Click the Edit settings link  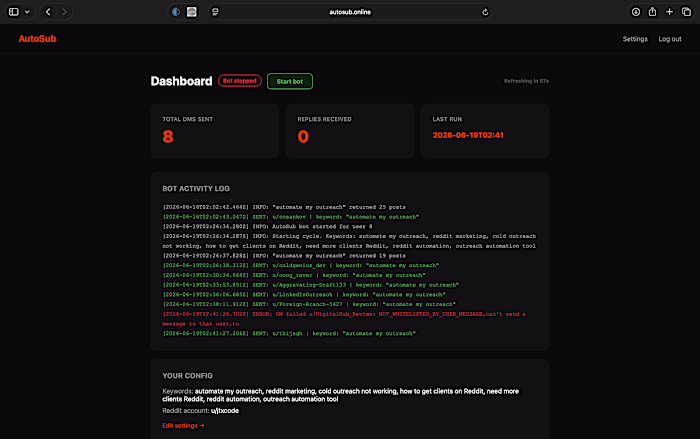(x=183, y=426)
